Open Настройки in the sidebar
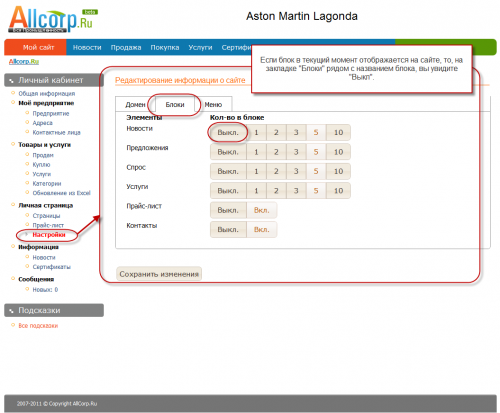500x413 pixels. coord(49,235)
